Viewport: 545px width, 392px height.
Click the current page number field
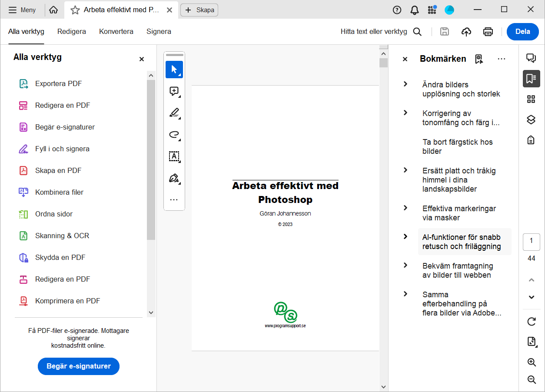[531, 242]
